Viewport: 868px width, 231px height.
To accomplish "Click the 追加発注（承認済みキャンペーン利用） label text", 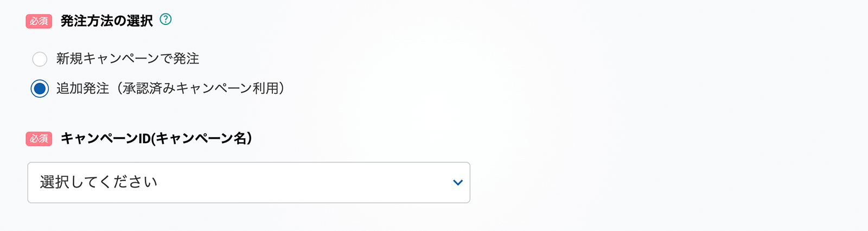I will click(x=171, y=88).
